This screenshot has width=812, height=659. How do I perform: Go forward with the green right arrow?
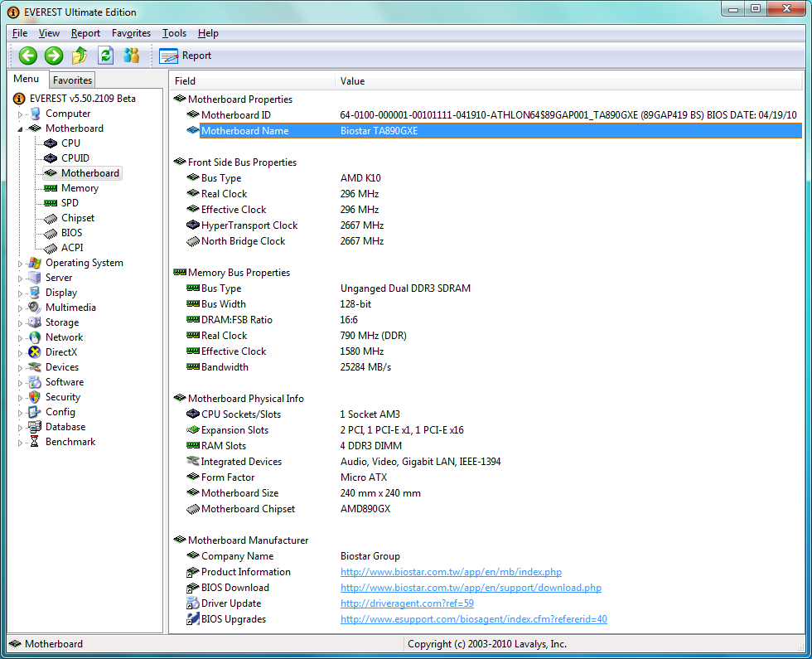[x=53, y=56]
